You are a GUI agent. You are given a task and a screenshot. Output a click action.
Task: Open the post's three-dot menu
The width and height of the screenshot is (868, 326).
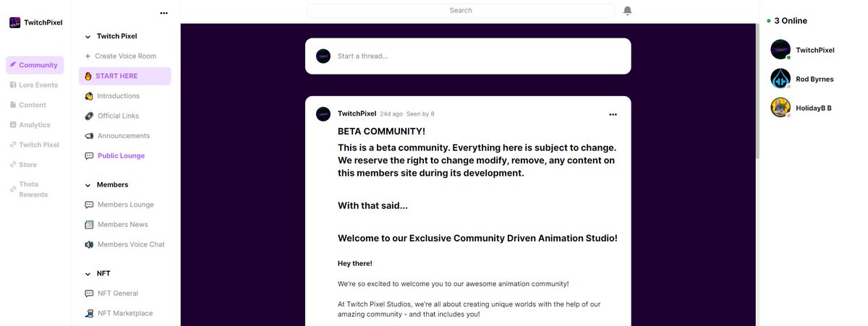(613, 114)
